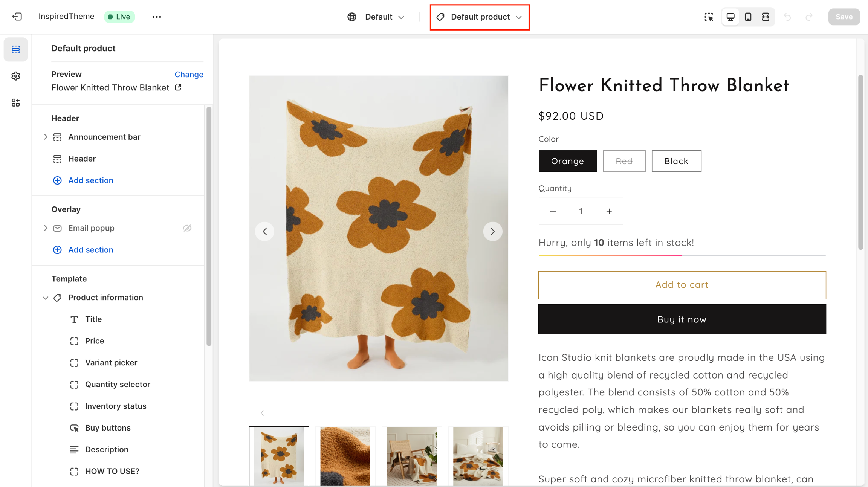
Task: Click the Add to cart button
Action: [682, 285]
